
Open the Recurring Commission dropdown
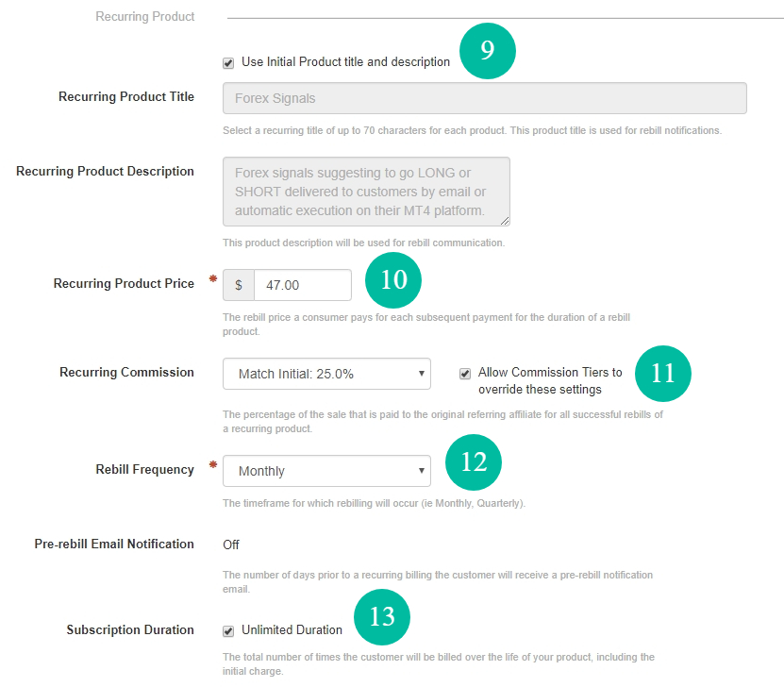pos(326,374)
